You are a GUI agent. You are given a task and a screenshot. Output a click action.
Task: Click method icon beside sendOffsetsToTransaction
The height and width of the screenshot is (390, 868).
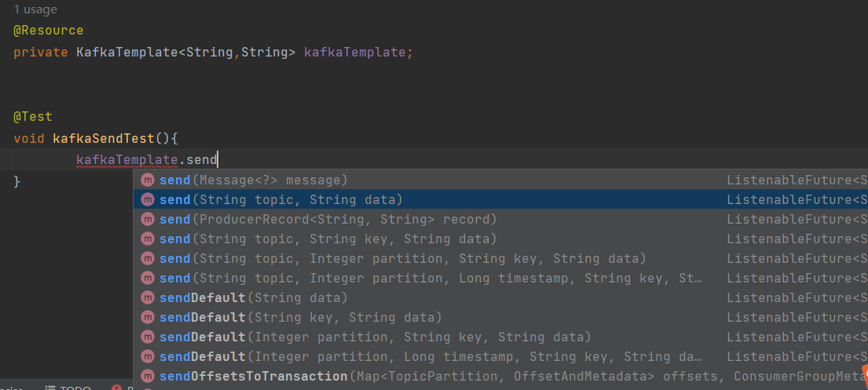click(x=148, y=377)
